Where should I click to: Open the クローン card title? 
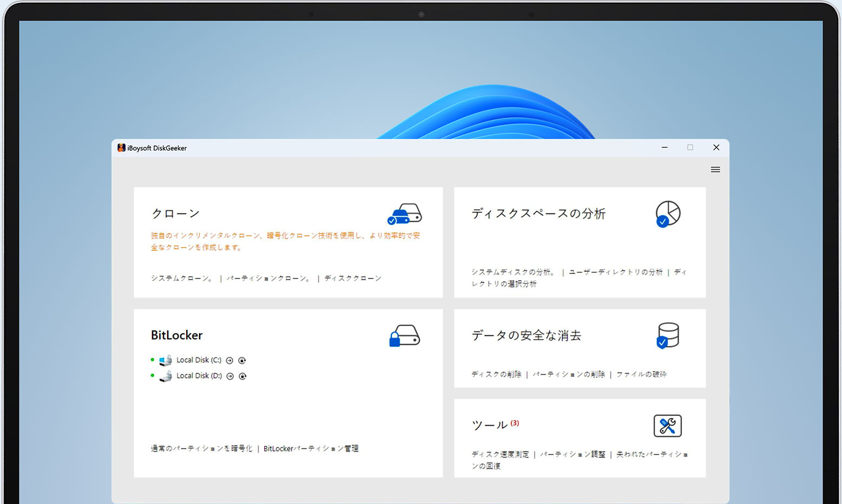pos(176,214)
